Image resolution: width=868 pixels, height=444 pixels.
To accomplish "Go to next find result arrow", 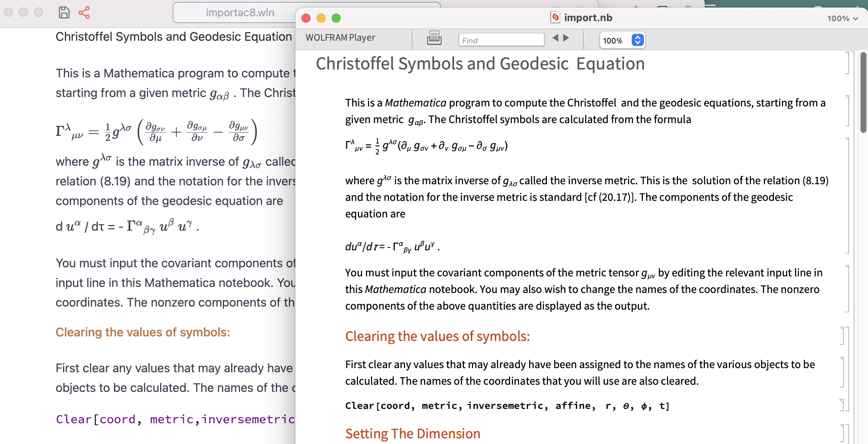I will coord(566,38).
